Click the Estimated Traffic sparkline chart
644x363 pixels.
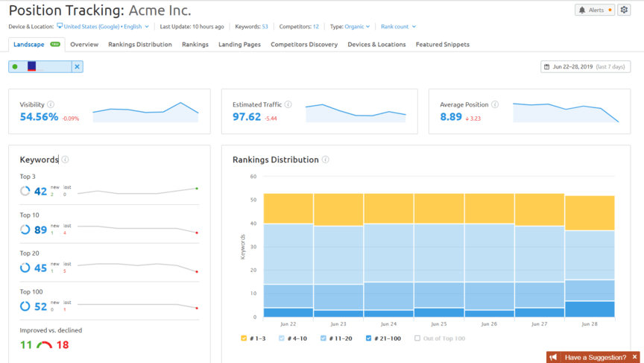[356, 113]
